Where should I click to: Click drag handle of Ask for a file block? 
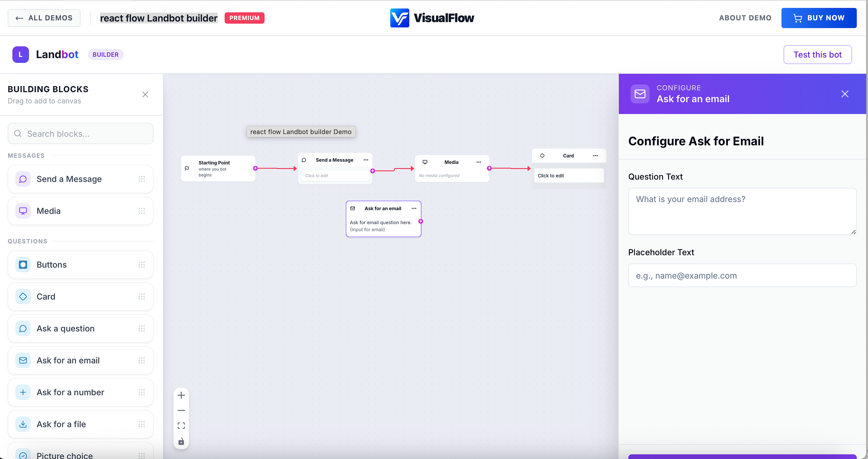pos(142,424)
